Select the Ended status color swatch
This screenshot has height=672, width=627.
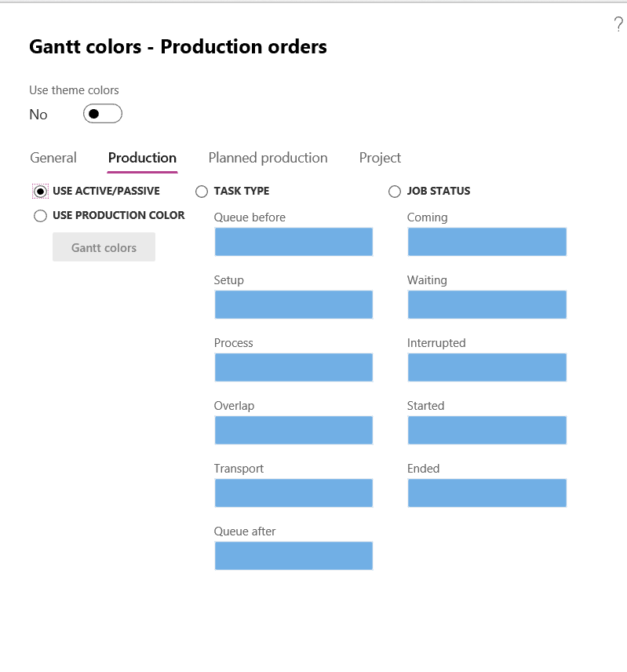(487, 493)
